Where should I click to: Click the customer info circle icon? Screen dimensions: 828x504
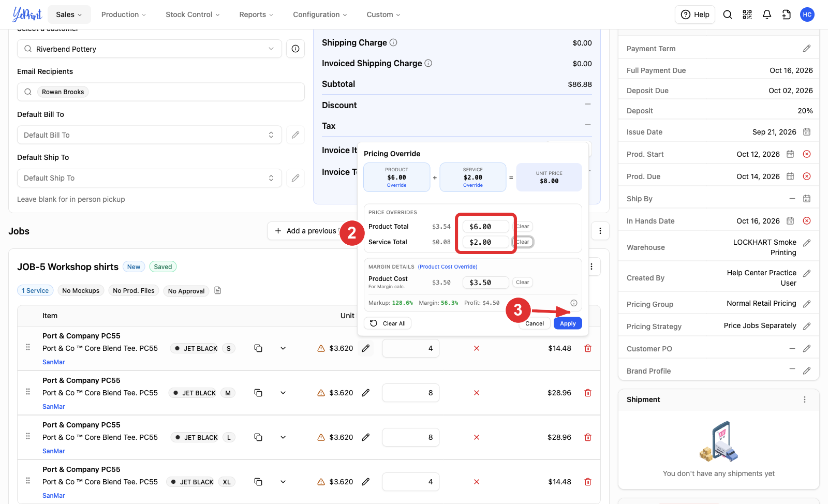pos(295,49)
